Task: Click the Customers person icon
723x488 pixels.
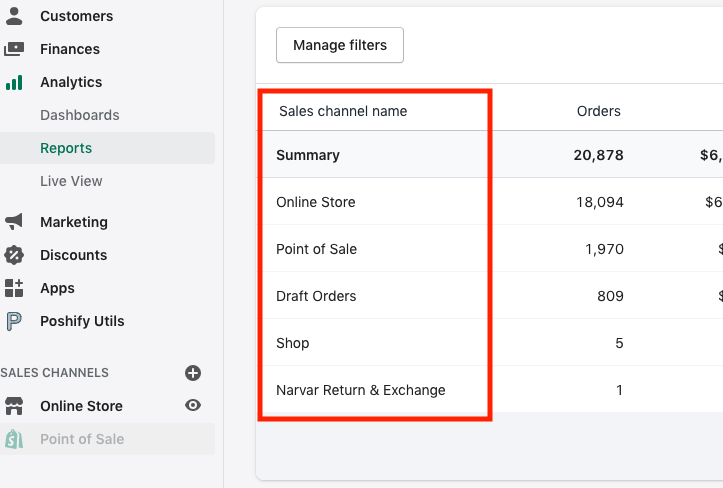Action: tap(14, 16)
